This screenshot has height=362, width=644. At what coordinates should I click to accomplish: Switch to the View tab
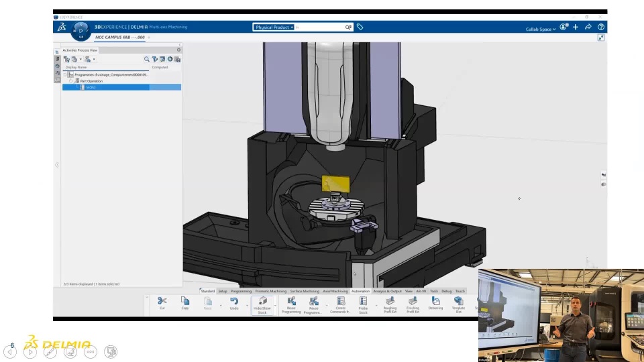(x=409, y=291)
